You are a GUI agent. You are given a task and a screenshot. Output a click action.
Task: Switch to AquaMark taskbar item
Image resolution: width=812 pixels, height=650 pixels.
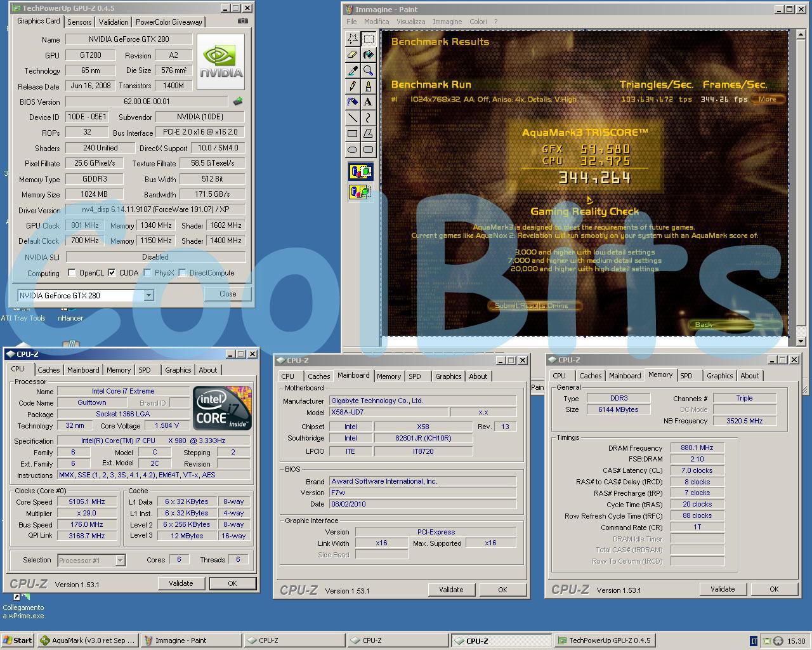click(88, 640)
